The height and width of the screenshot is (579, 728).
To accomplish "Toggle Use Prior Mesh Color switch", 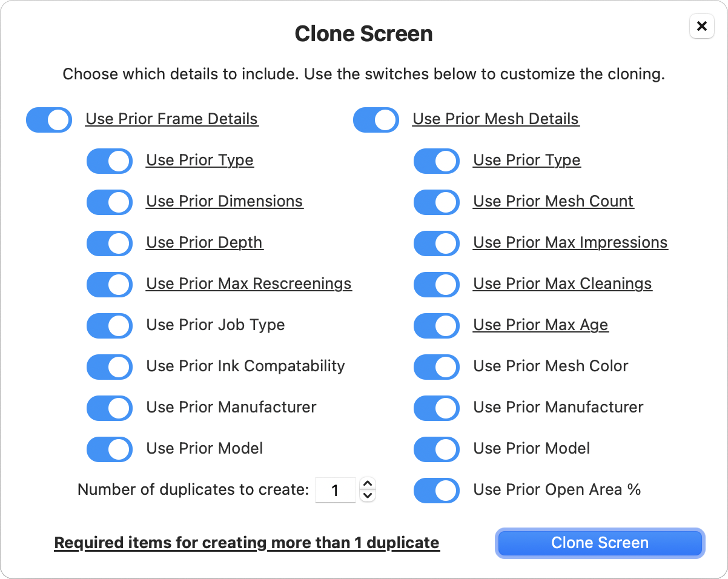I will point(437,366).
